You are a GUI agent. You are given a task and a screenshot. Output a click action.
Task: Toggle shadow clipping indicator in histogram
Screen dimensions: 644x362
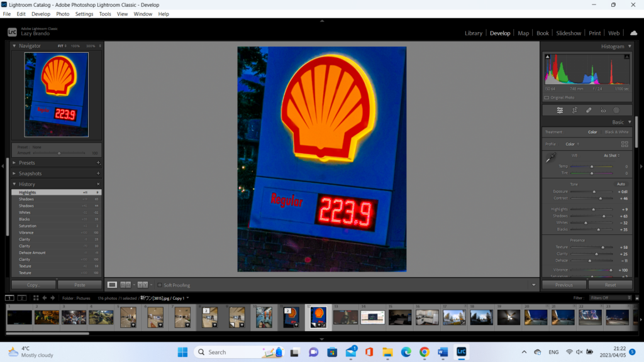pos(547,57)
